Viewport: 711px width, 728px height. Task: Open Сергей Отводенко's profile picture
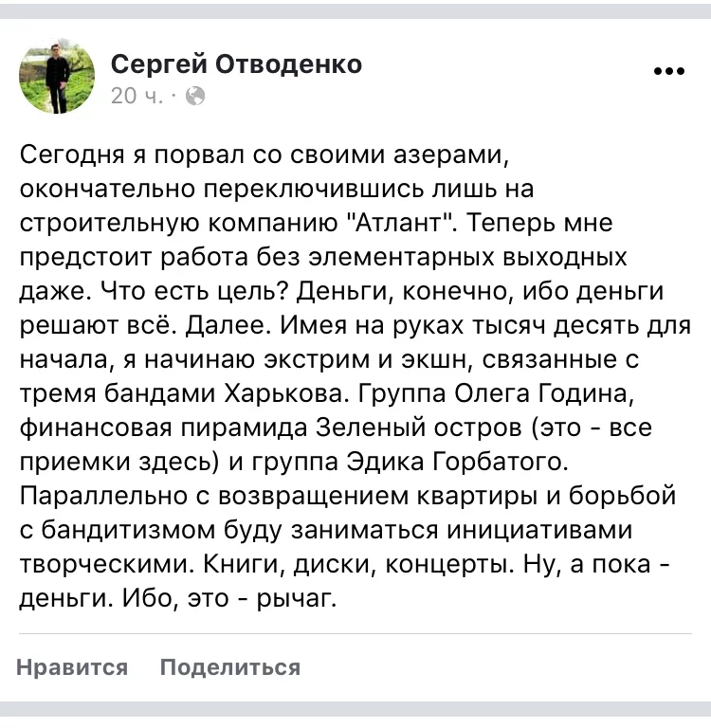pos(57,76)
